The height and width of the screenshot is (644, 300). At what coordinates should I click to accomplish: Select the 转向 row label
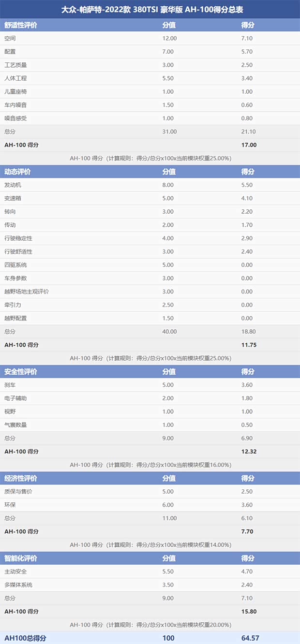(10, 211)
